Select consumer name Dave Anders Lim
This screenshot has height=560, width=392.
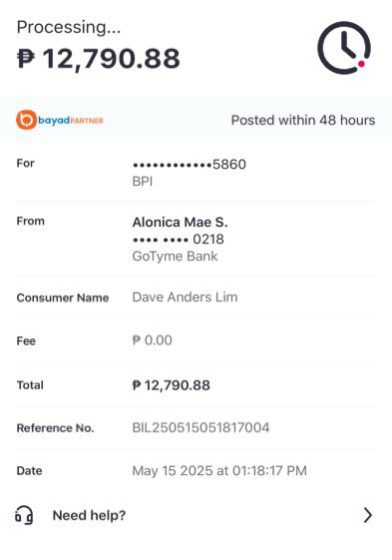(185, 297)
